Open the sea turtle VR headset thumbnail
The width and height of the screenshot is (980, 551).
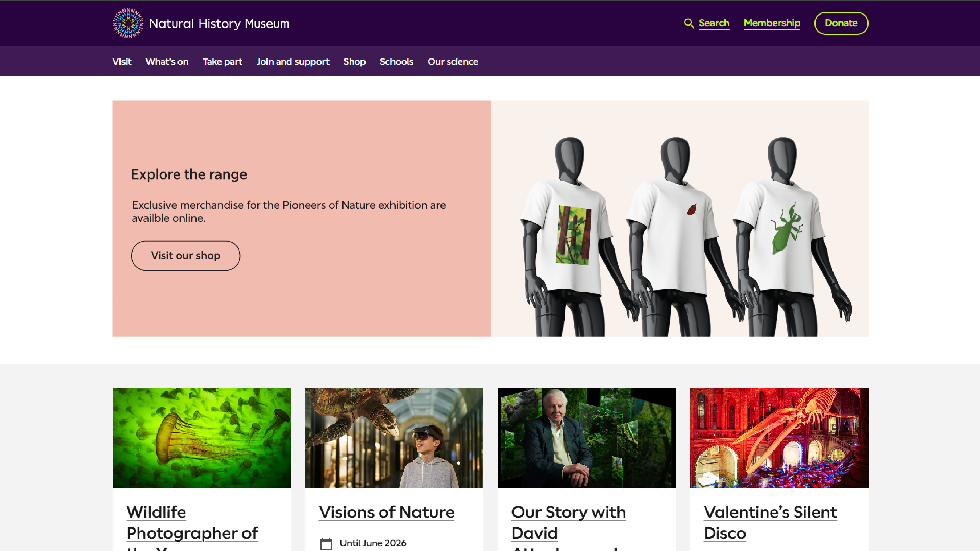click(x=394, y=438)
